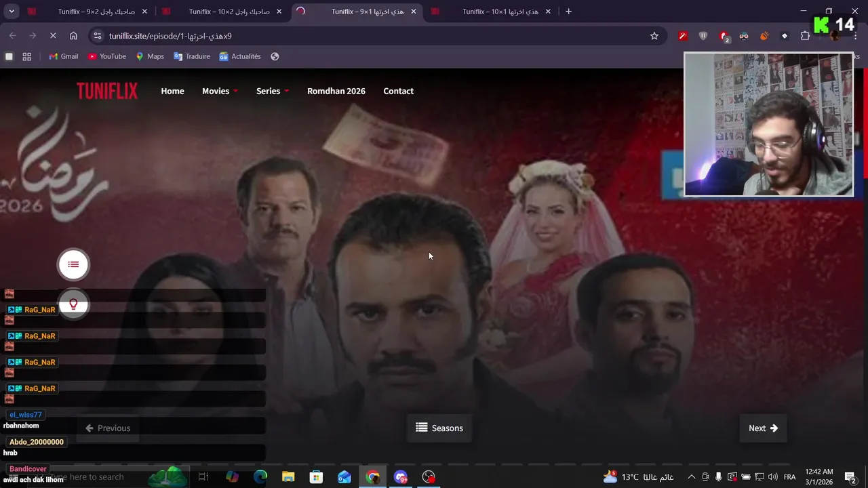The image size is (868, 488).
Task: Open the Contact page
Action: point(398,91)
